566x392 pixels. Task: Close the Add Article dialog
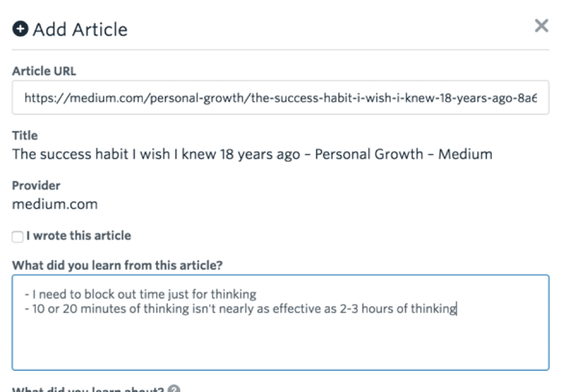point(541,26)
